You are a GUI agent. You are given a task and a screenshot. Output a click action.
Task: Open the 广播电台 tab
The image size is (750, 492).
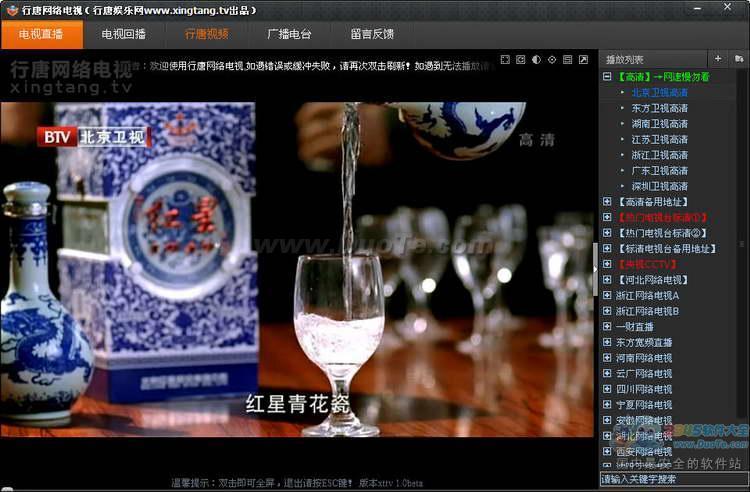[288, 34]
